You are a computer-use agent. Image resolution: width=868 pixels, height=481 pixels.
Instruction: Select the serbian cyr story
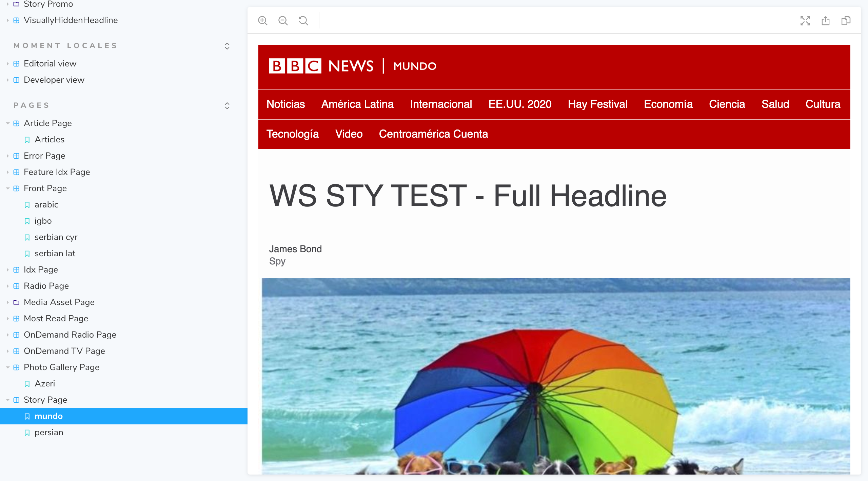[56, 237]
